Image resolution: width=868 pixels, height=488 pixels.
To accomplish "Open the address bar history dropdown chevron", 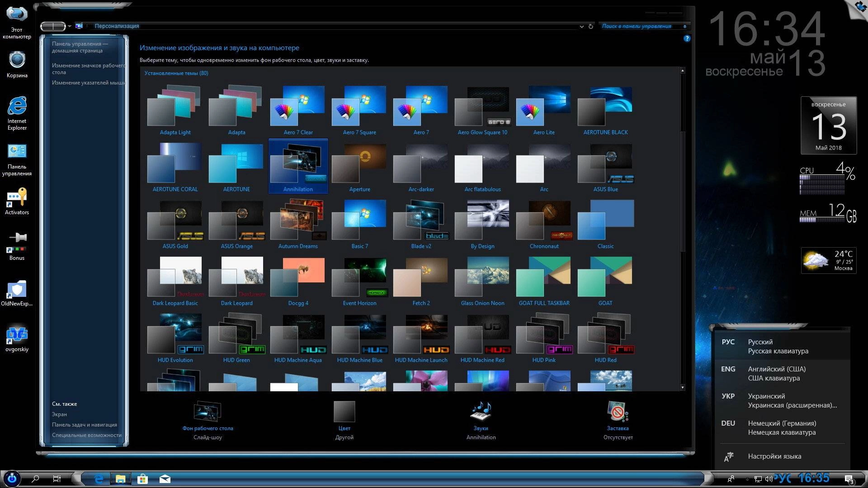I will pos(582,26).
